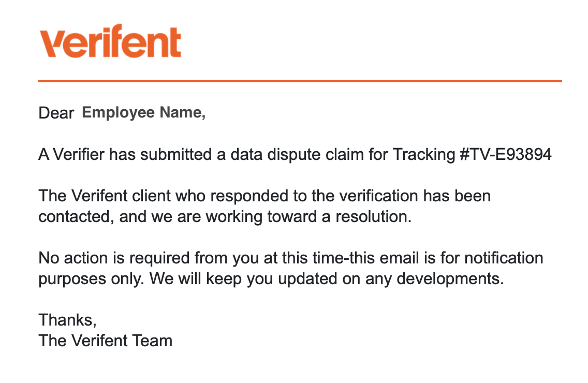Click the orange Verifent logo
Viewport: 588px width, 383px height.
(110, 41)
